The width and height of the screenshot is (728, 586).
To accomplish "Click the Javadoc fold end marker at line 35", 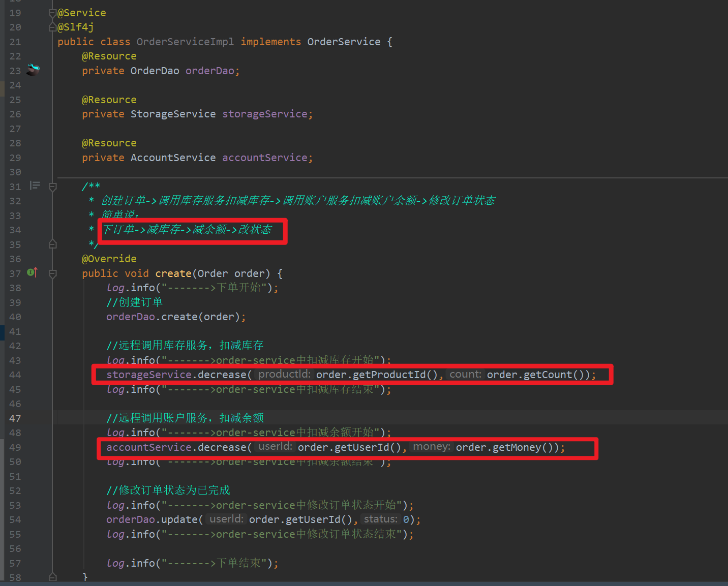I will coord(52,244).
